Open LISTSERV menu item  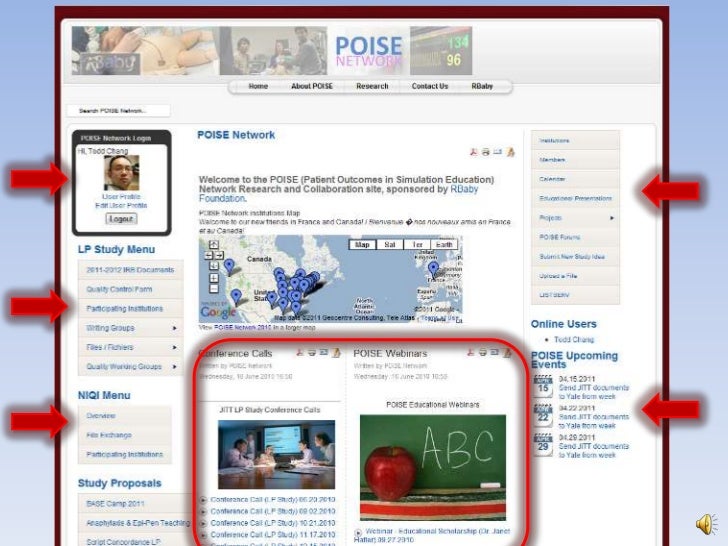(x=575, y=295)
